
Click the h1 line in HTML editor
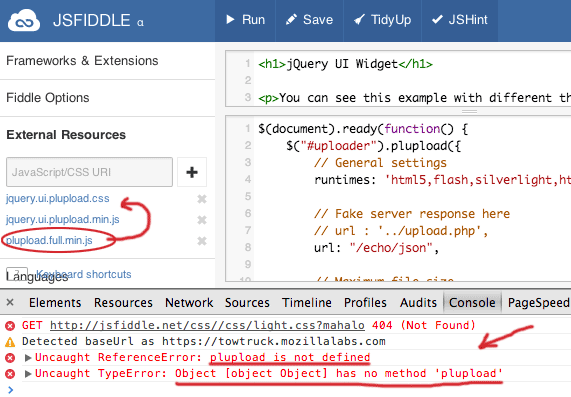tap(346, 64)
